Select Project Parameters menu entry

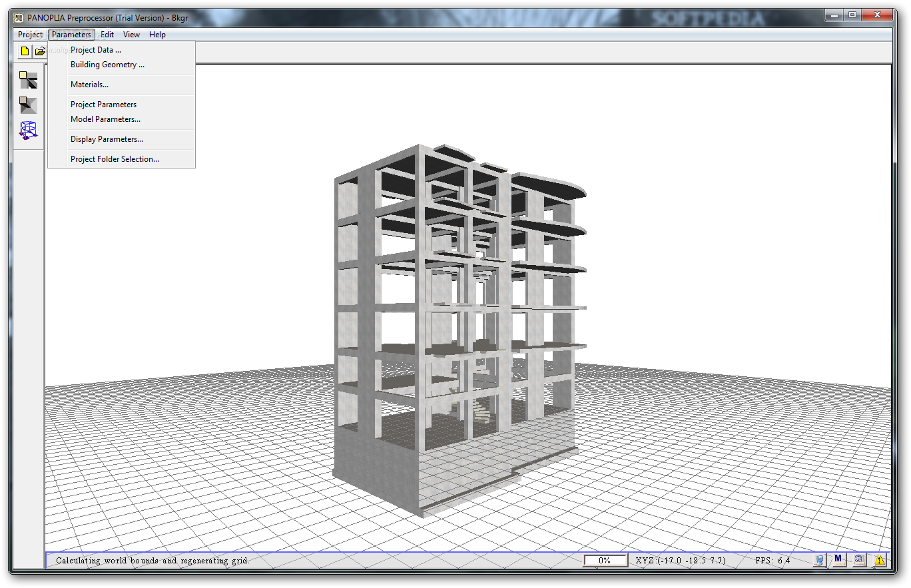click(121, 105)
